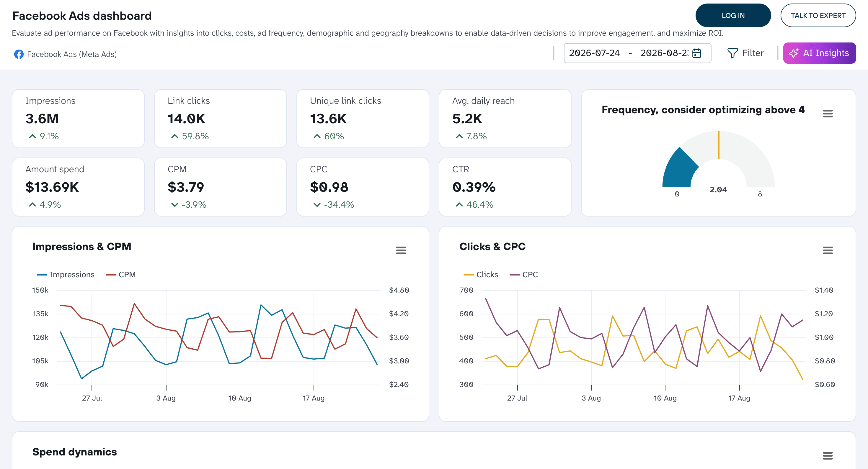Click the LOG IN button
868x469 pixels.
pos(733,16)
